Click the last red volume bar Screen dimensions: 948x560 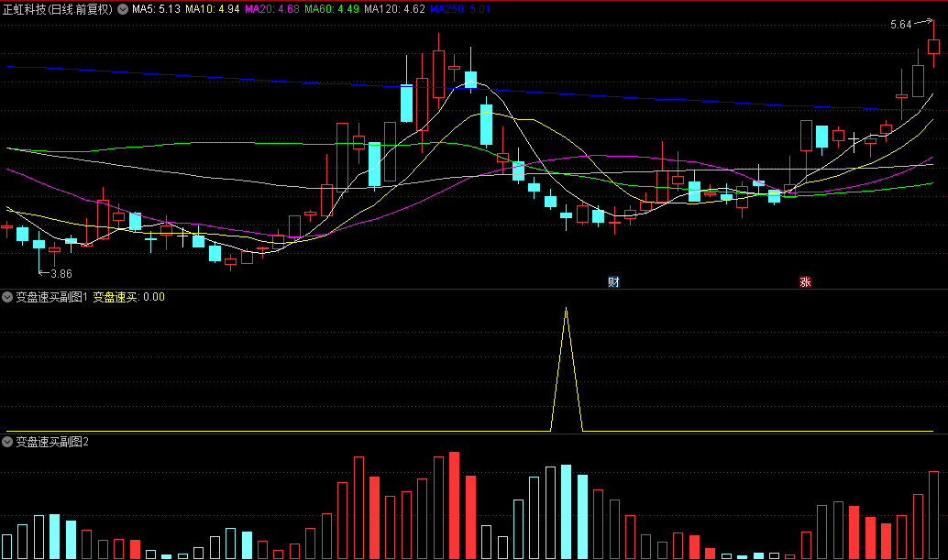(933, 515)
